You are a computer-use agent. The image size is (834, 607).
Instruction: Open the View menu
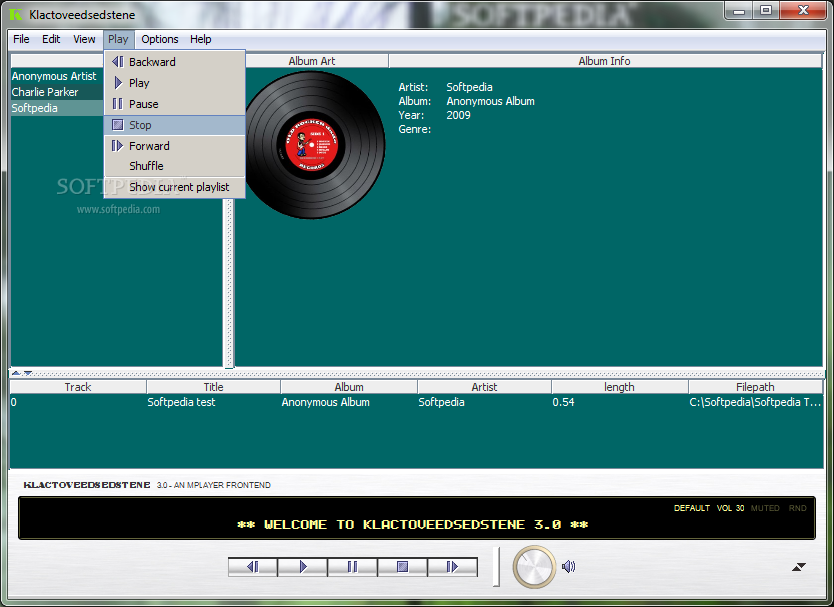pos(84,39)
